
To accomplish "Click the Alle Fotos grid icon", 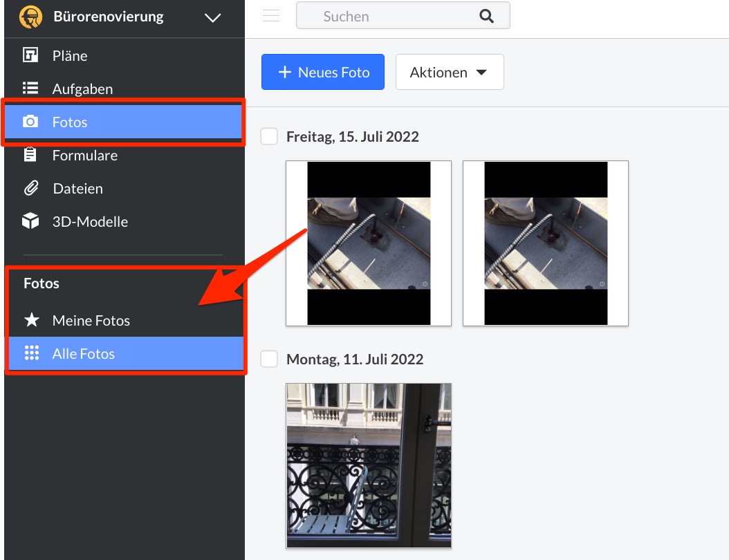I will 31,353.
